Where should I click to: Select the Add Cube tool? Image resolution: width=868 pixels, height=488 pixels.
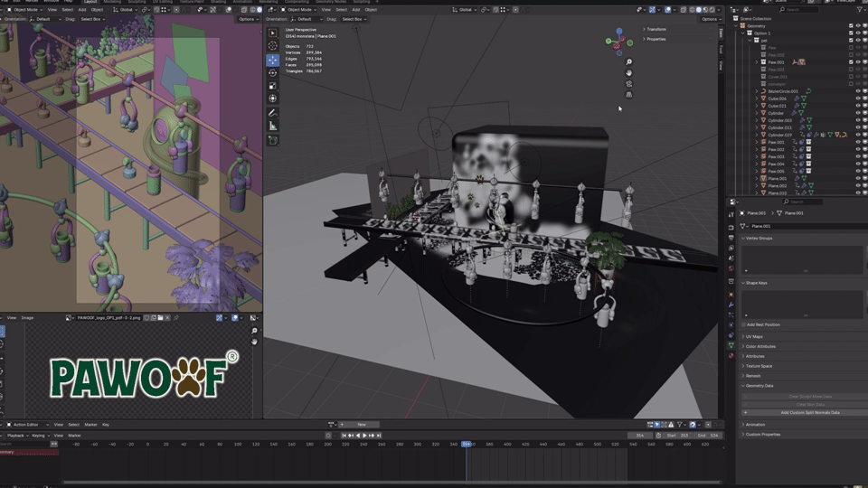coord(273,141)
